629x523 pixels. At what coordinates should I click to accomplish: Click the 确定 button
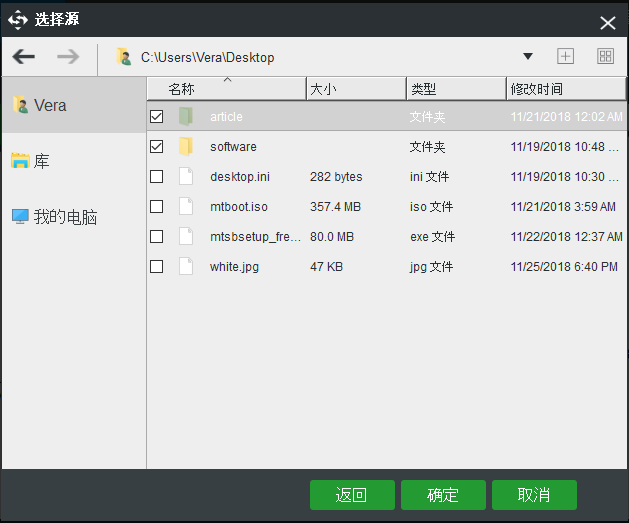(x=443, y=495)
